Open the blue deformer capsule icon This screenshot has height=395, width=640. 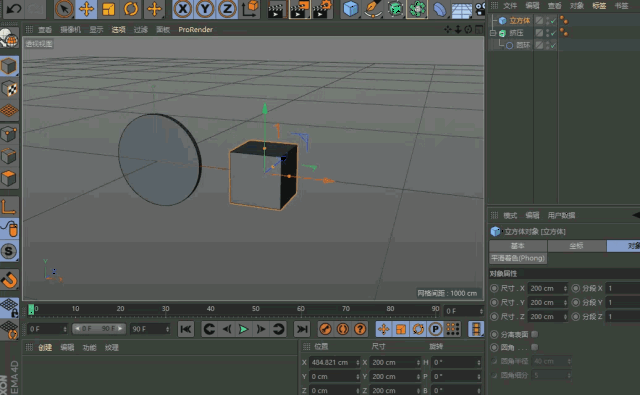click(x=439, y=9)
